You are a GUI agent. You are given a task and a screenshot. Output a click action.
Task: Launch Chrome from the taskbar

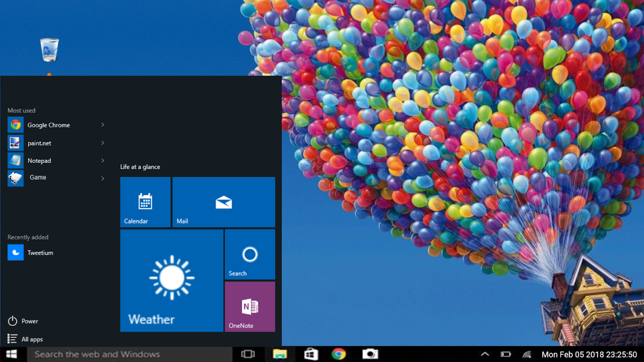coord(339,354)
